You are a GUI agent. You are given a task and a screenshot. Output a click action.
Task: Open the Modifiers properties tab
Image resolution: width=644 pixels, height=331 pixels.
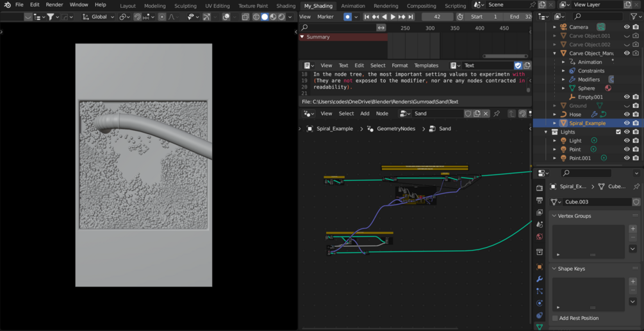tap(540, 279)
